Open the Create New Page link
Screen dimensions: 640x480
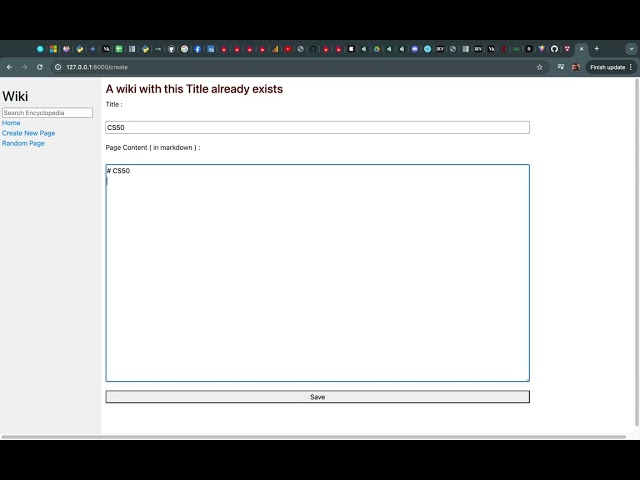tap(29, 133)
